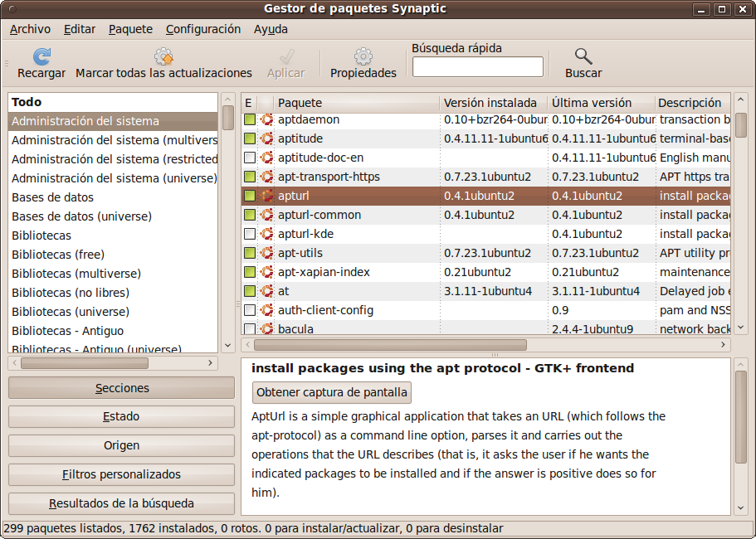Select Bibliotecas - Antiguo section
Viewport: 756px width, 539px height.
(x=114, y=331)
